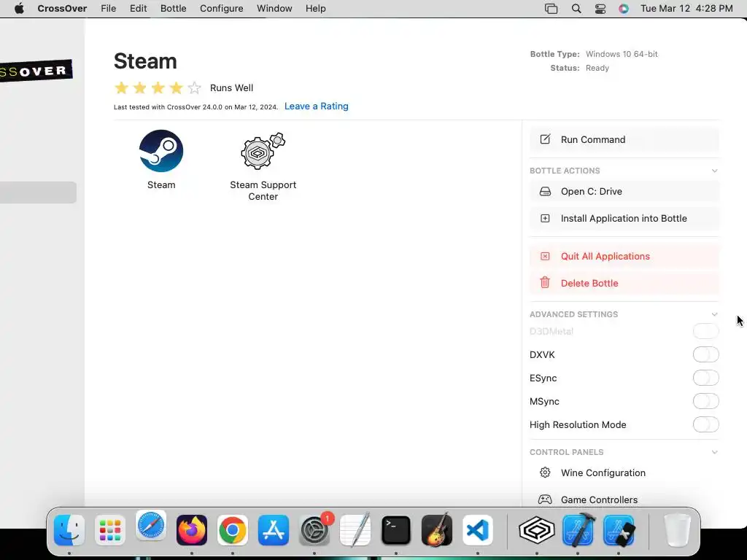Open Wine Configuration control panel

tap(624, 472)
